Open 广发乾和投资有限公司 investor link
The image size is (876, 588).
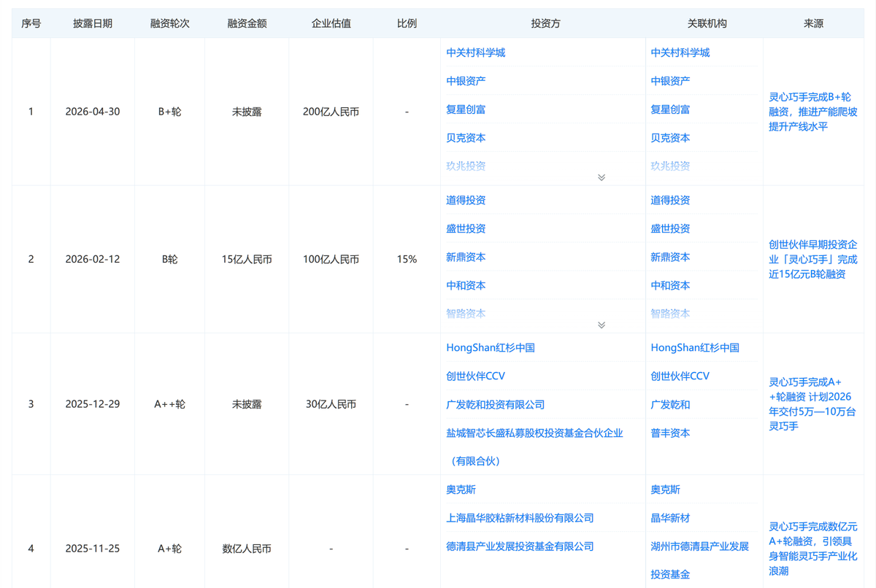click(x=496, y=404)
